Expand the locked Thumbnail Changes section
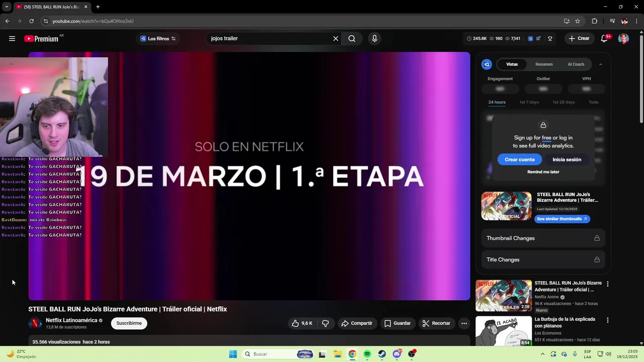Screen dimensions: 644x362 pyautogui.click(x=543, y=238)
